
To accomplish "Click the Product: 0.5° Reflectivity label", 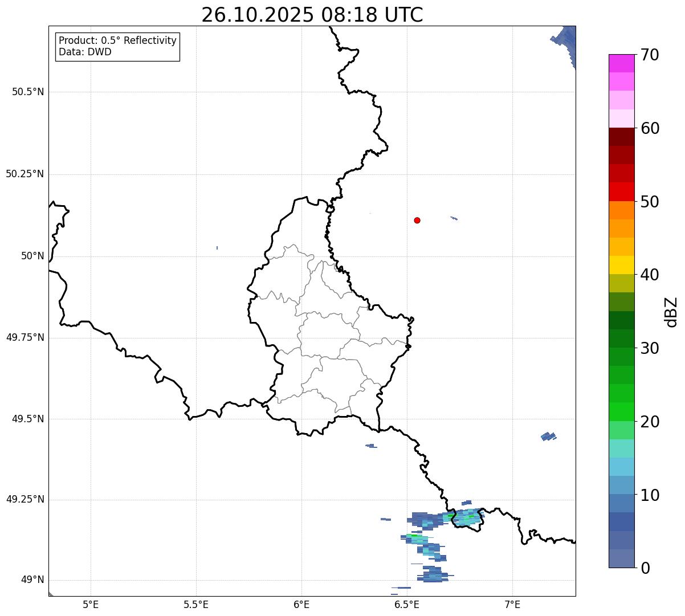I will pyautogui.click(x=117, y=40).
